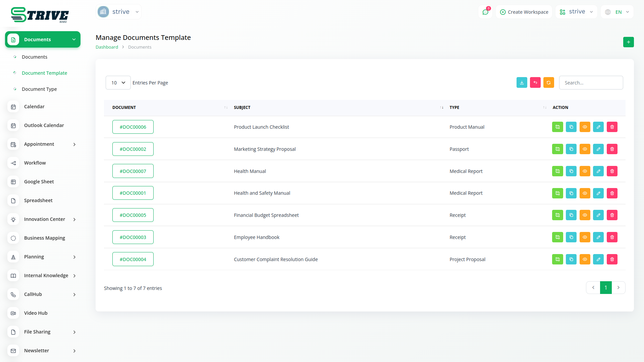The height and width of the screenshot is (362, 644).
Task: Edit the Health Manual template
Action: (598, 171)
